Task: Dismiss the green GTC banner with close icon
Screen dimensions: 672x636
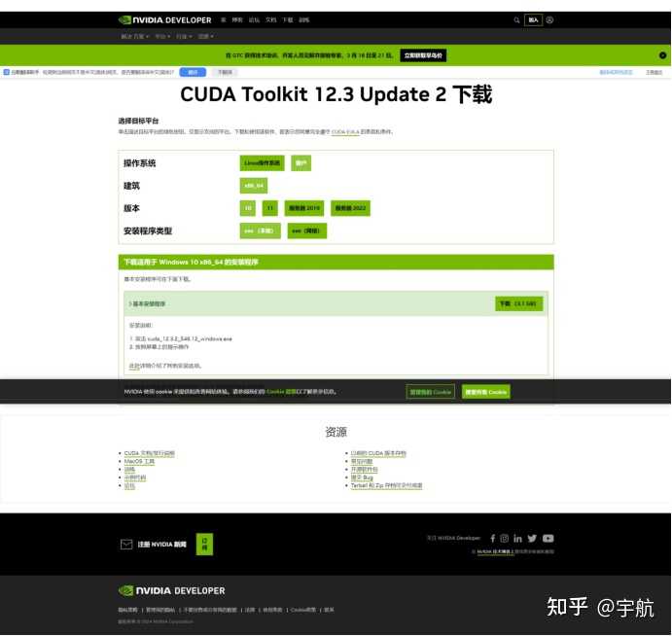Action: pyautogui.click(x=662, y=55)
